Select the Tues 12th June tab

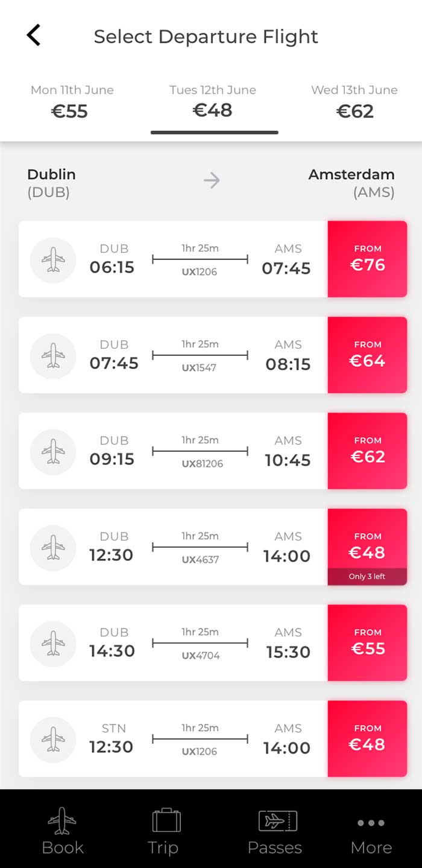tap(213, 103)
